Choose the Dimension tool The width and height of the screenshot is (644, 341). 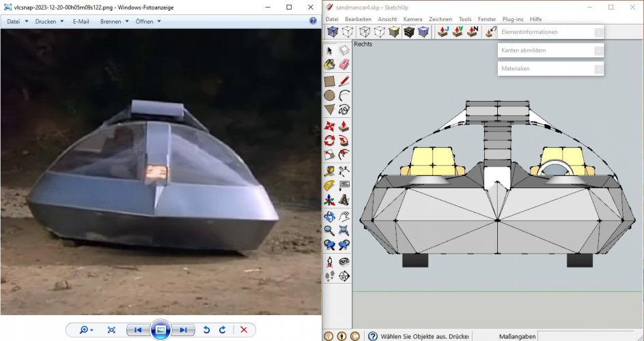point(344,170)
